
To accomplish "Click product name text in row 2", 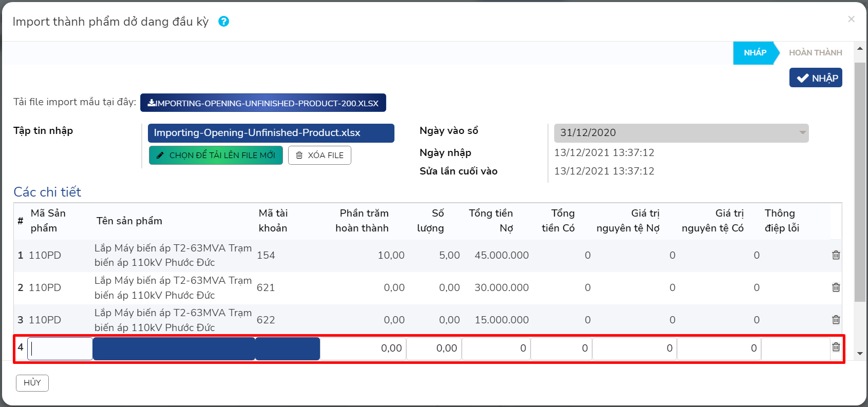I will point(173,287).
